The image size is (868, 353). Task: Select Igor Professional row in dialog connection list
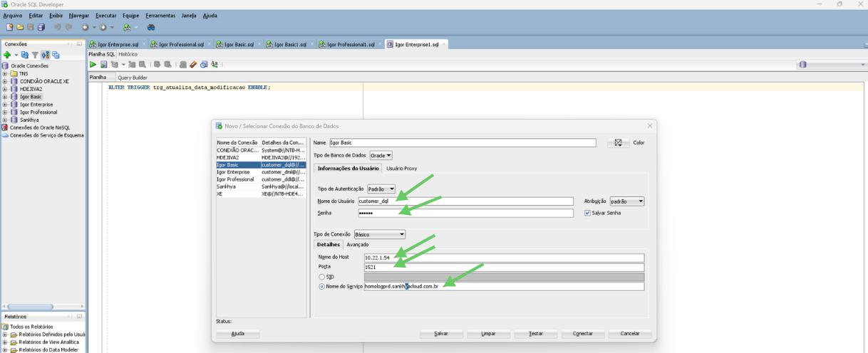[x=261, y=179]
